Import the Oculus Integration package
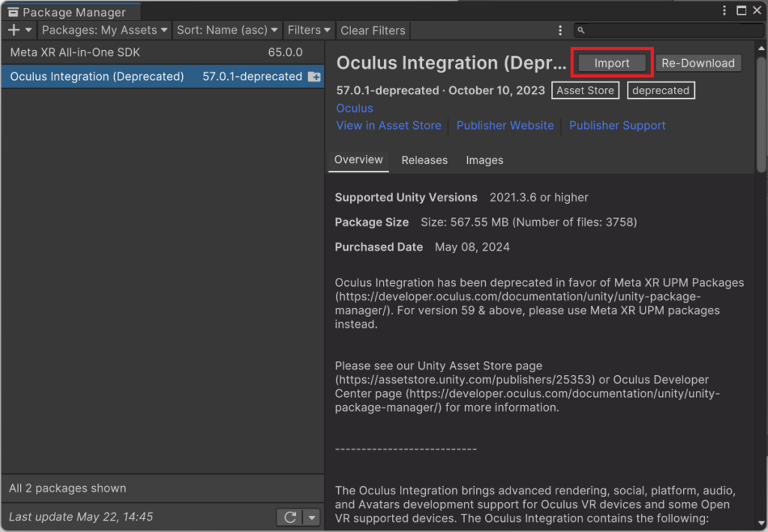The height and width of the screenshot is (532, 768). (612, 63)
